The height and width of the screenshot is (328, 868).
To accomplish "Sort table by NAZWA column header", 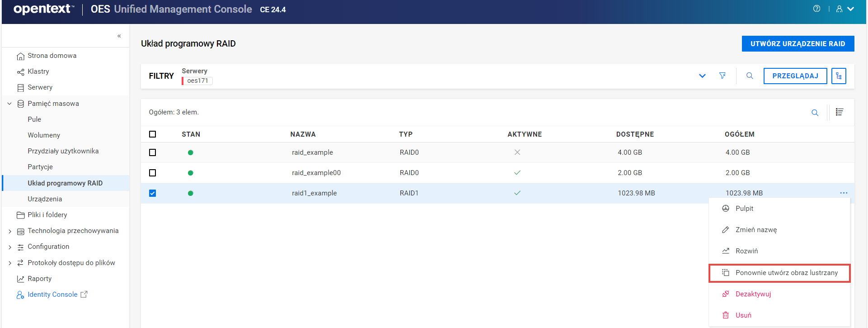I will [x=303, y=134].
